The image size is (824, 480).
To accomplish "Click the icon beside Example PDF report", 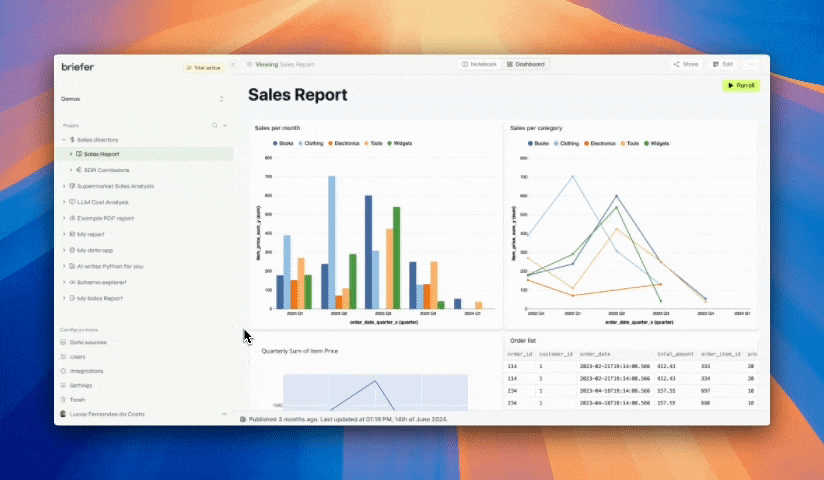I will [x=72, y=218].
